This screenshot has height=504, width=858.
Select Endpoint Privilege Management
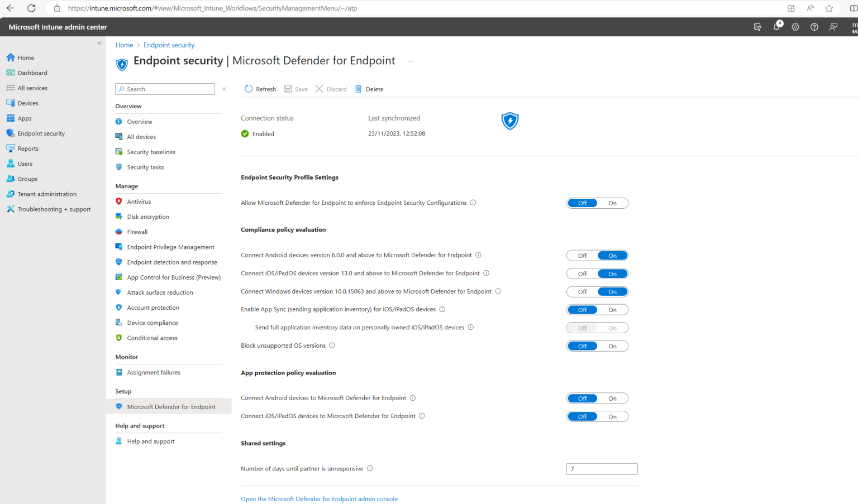(x=170, y=247)
